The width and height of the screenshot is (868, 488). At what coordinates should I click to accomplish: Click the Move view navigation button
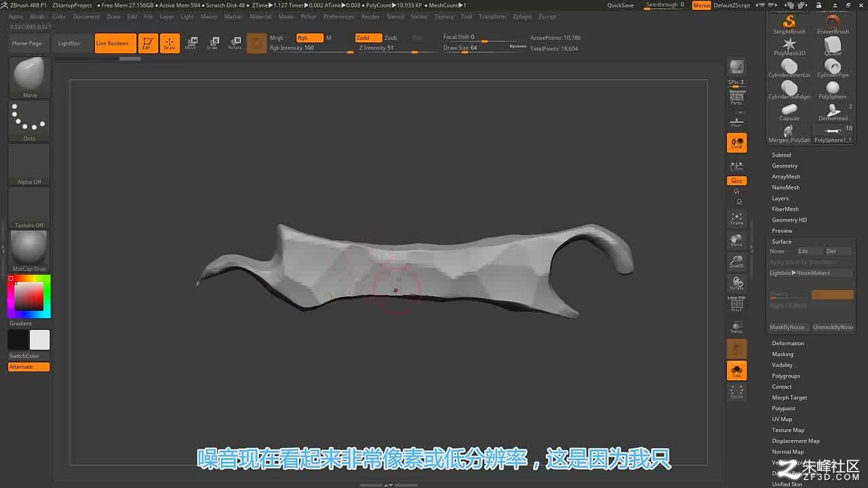point(736,241)
